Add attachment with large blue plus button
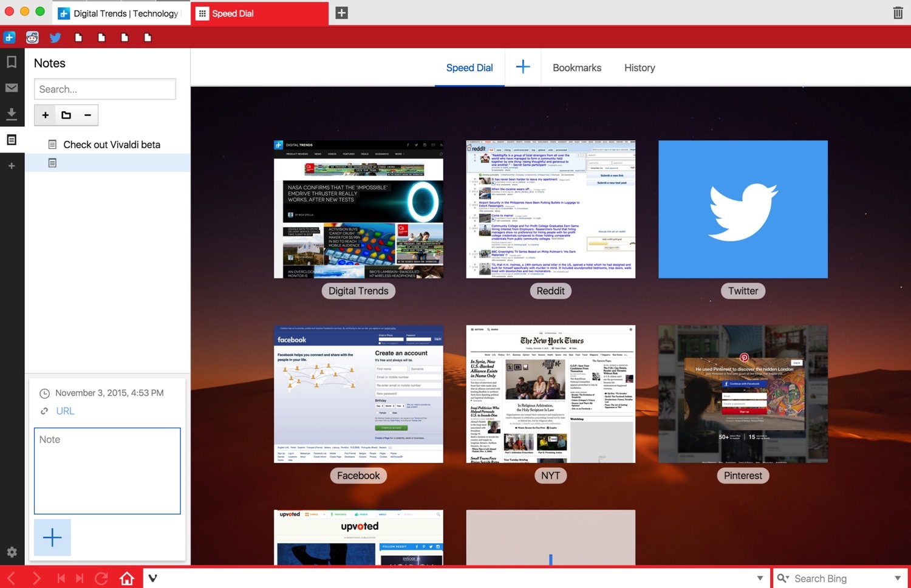Image resolution: width=911 pixels, height=588 pixels. 52,538
